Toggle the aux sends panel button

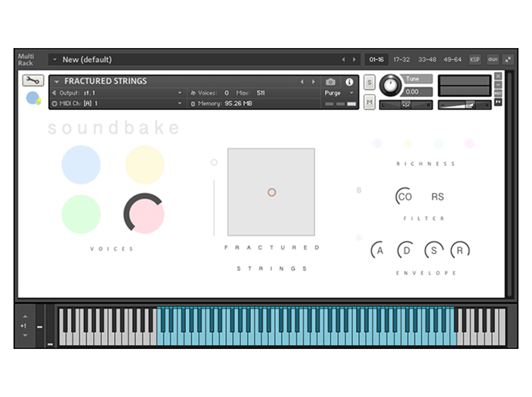click(493, 60)
